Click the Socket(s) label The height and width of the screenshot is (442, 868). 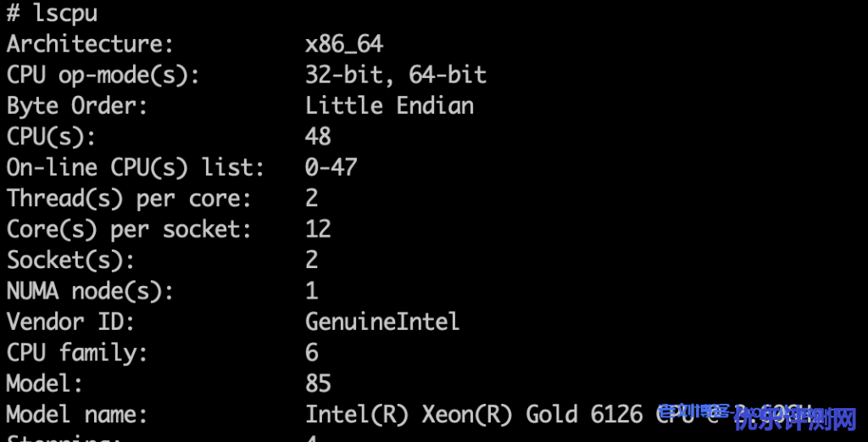coord(70,260)
